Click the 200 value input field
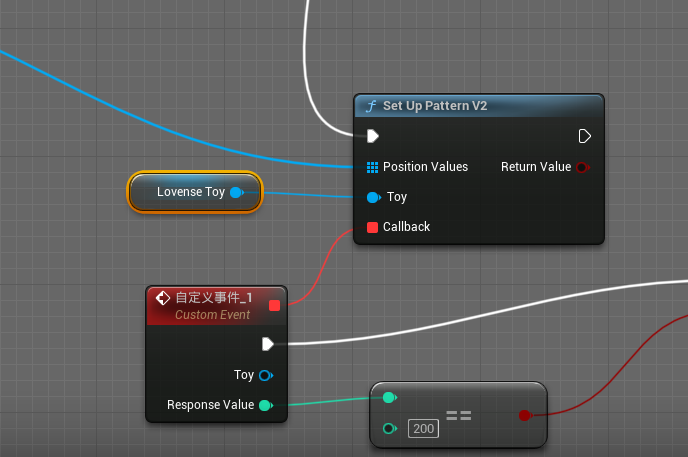The height and width of the screenshot is (457, 688). [x=423, y=429]
